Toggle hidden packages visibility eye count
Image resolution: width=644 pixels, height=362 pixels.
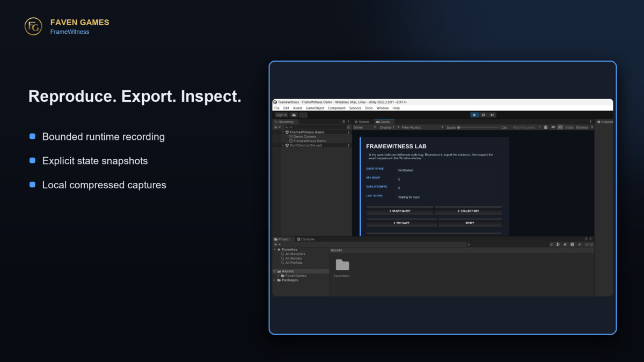(588, 245)
